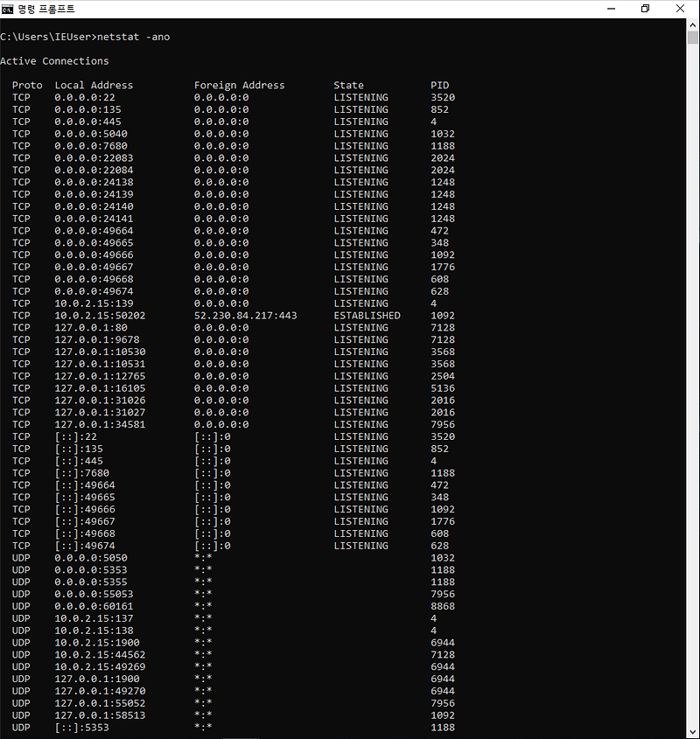Select local address 0.0.0.0:445
This screenshot has width=700, height=739.
click(x=87, y=122)
